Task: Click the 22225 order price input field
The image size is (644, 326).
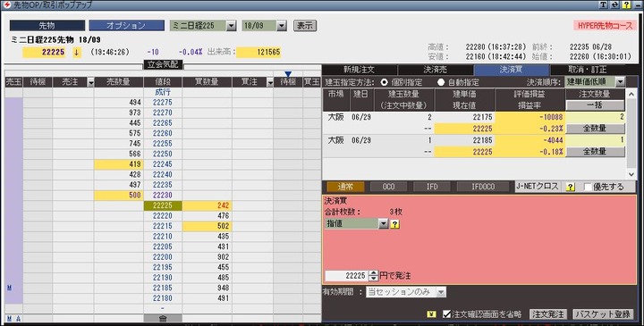Action: pyautogui.click(x=346, y=276)
